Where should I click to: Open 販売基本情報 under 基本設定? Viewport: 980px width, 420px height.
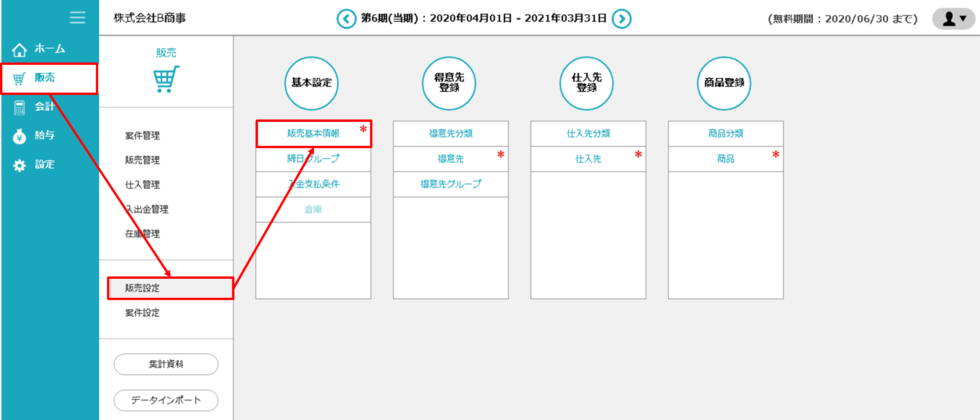pos(313,134)
